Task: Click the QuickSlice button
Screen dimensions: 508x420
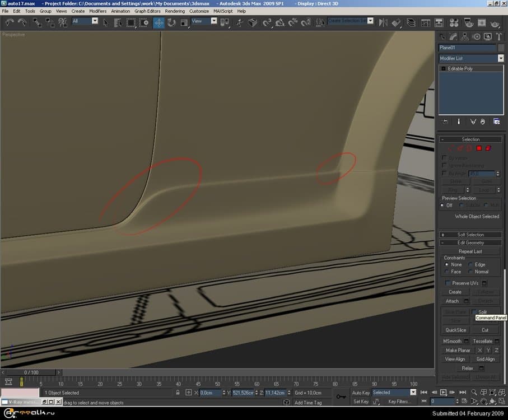Action: (455, 330)
